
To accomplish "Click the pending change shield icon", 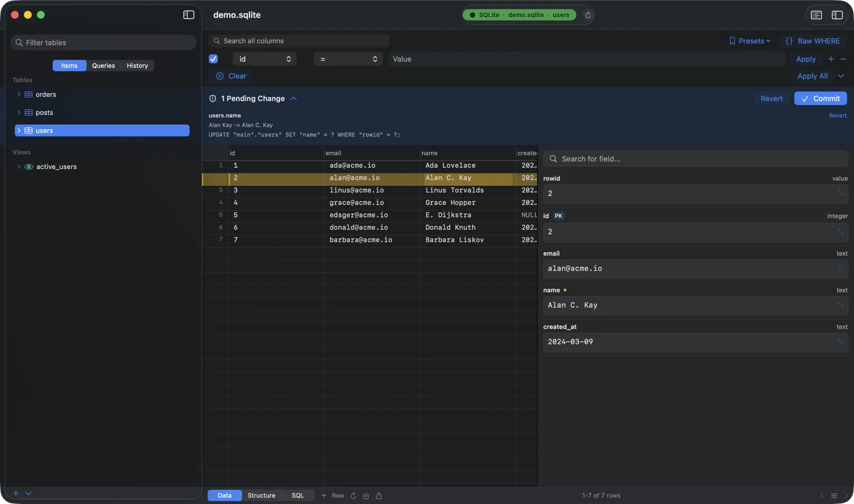I will tap(212, 99).
